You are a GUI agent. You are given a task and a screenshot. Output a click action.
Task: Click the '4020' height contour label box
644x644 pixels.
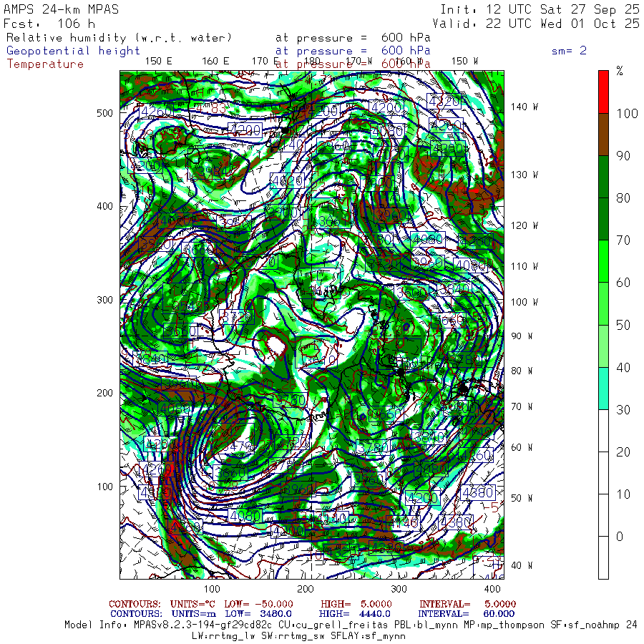[x=286, y=180]
